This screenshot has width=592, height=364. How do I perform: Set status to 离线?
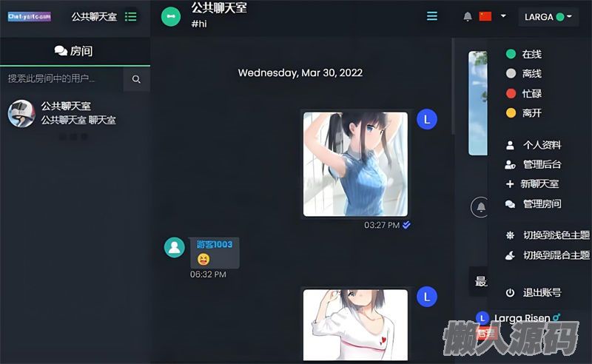tap(524, 73)
